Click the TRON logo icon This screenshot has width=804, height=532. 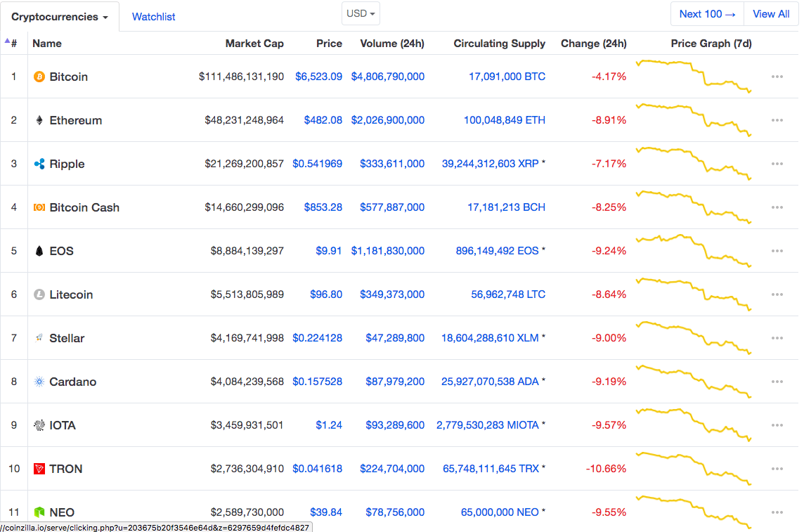[x=39, y=469]
